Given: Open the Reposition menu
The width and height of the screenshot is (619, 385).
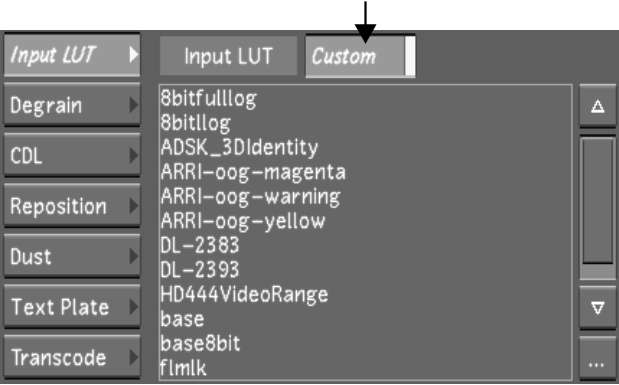Looking at the screenshot, I should (x=72, y=206).
